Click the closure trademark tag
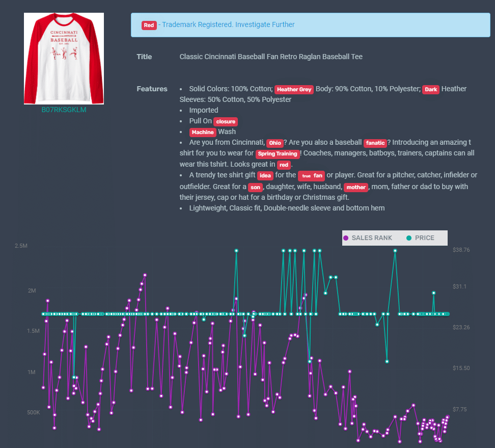This screenshot has width=495, height=448. point(226,122)
